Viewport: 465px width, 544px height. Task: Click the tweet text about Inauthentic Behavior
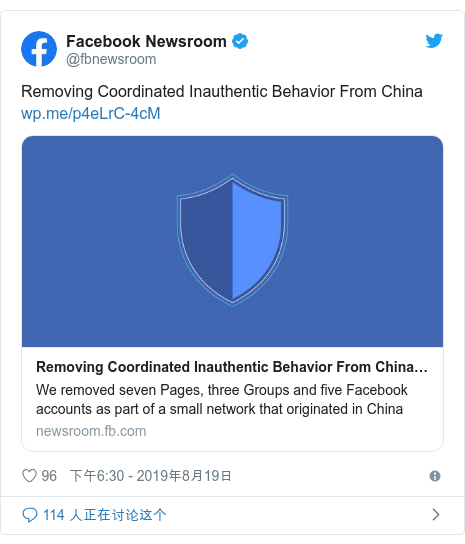222,92
